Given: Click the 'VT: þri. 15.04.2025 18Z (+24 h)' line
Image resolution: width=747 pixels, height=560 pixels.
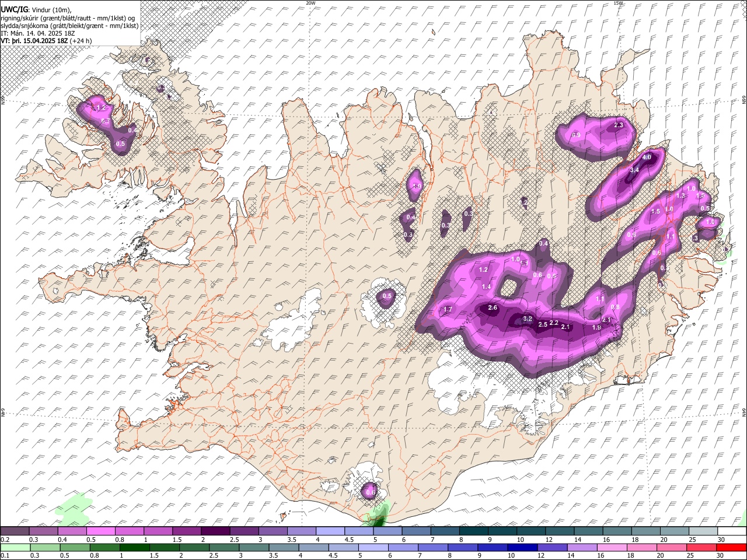Looking at the screenshot, I should pyautogui.click(x=46, y=41).
